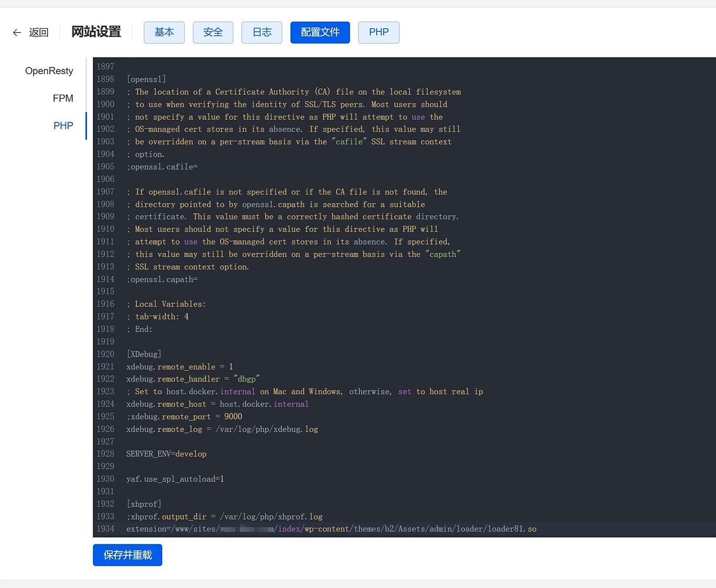Screen dimensions: 716x588
Task: Click the yaf.use_spl_autoload=1 line
Action: (x=175, y=479)
